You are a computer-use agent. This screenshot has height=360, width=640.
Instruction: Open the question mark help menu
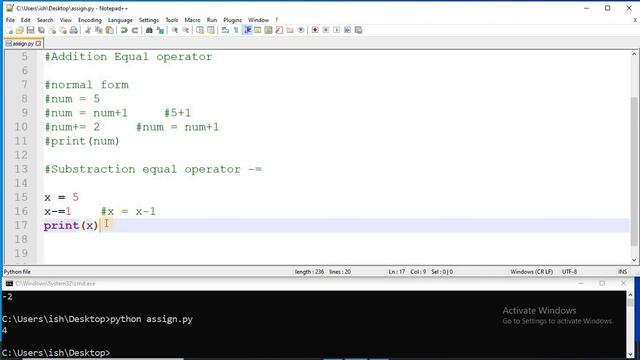point(276,20)
